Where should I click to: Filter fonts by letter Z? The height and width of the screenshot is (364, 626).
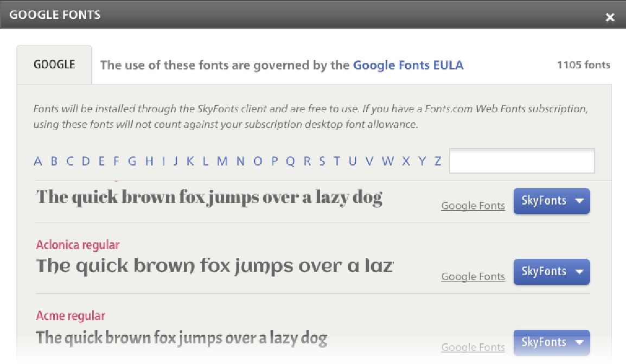coord(438,161)
